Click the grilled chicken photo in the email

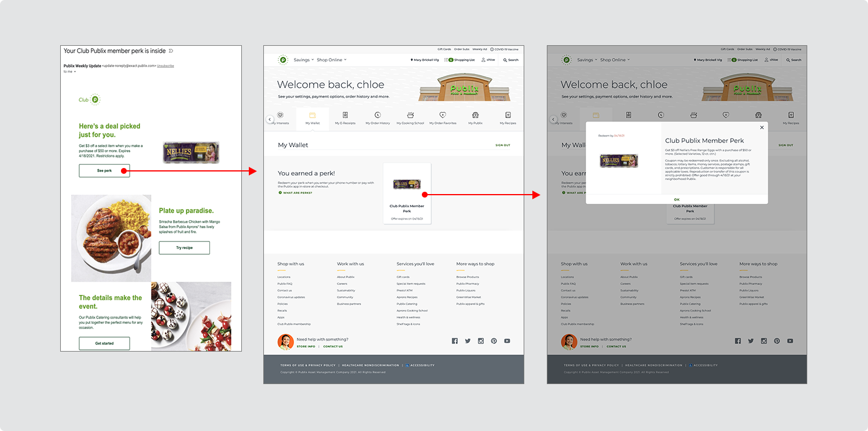pos(111,238)
